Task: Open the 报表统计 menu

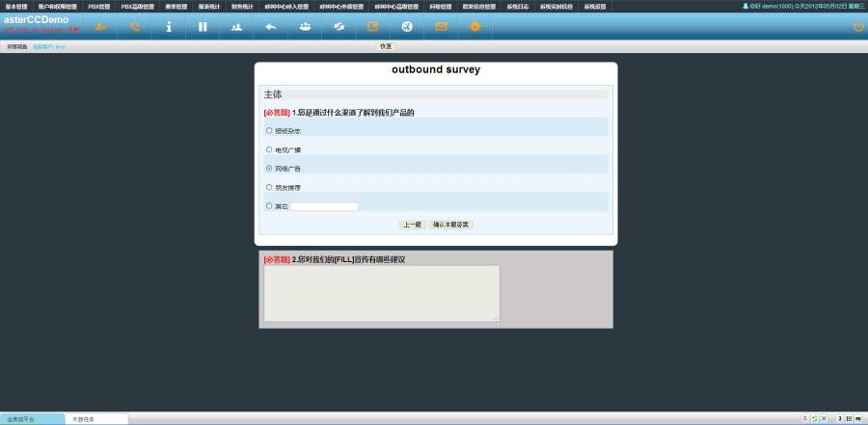Action: point(209,7)
